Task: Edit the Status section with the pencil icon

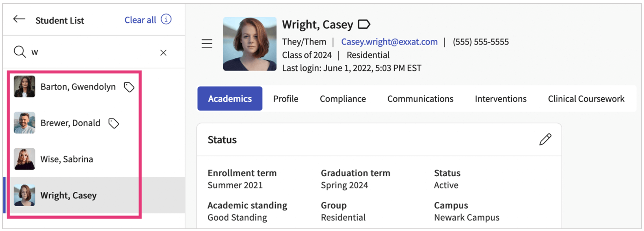Action: 545,139
